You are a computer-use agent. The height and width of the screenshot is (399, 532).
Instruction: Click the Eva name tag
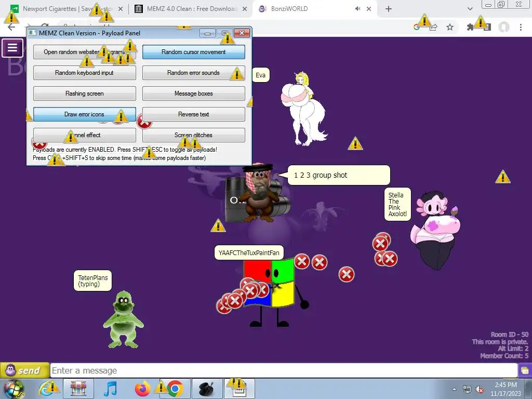(x=261, y=75)
